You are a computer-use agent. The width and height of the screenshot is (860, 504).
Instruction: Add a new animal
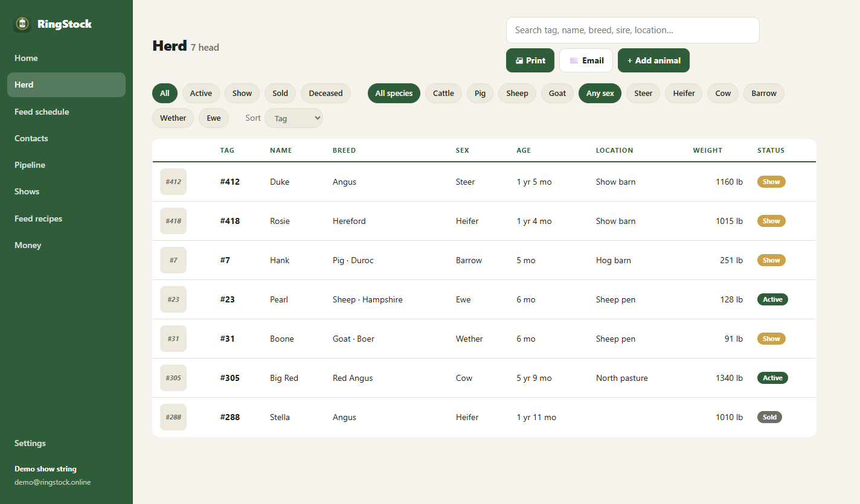point(653,60)
